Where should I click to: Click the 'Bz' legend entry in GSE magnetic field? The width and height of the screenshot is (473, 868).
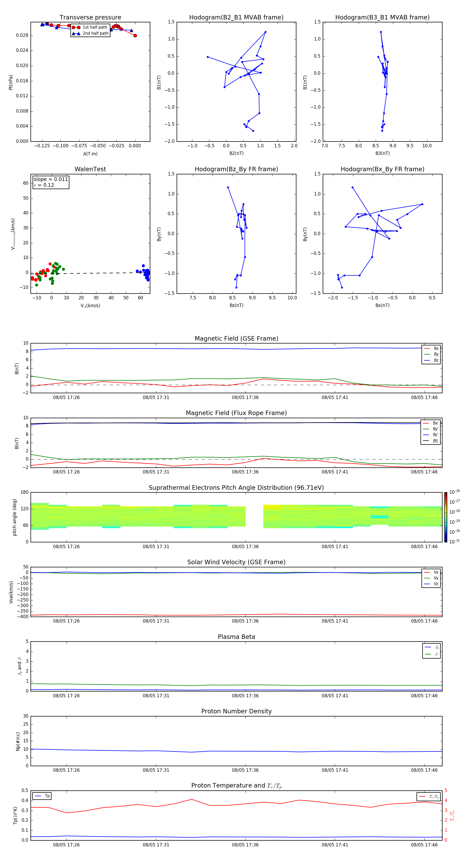[x=431, y=360]
